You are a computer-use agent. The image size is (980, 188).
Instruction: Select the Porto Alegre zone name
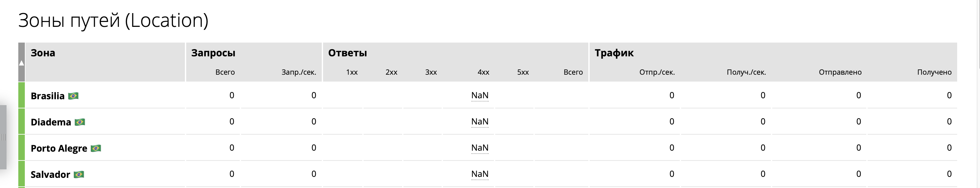[x=59, y=148]
